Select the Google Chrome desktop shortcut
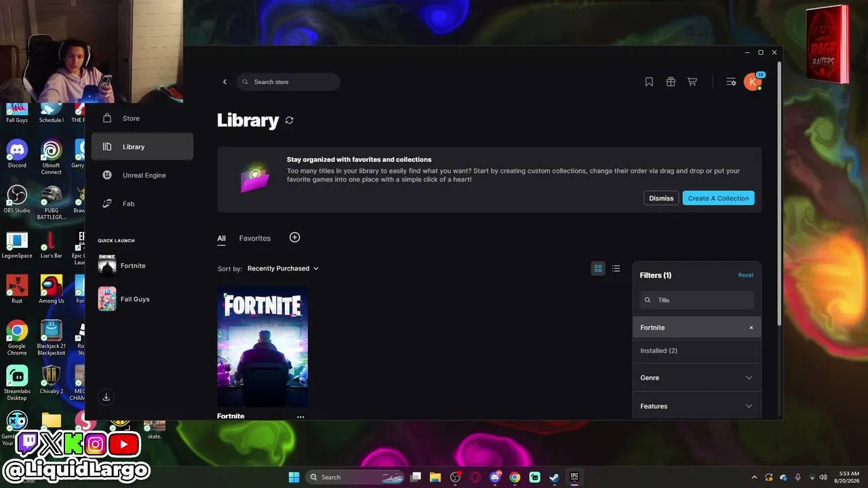Screen dimensions: 868x488 pos(17,338)
